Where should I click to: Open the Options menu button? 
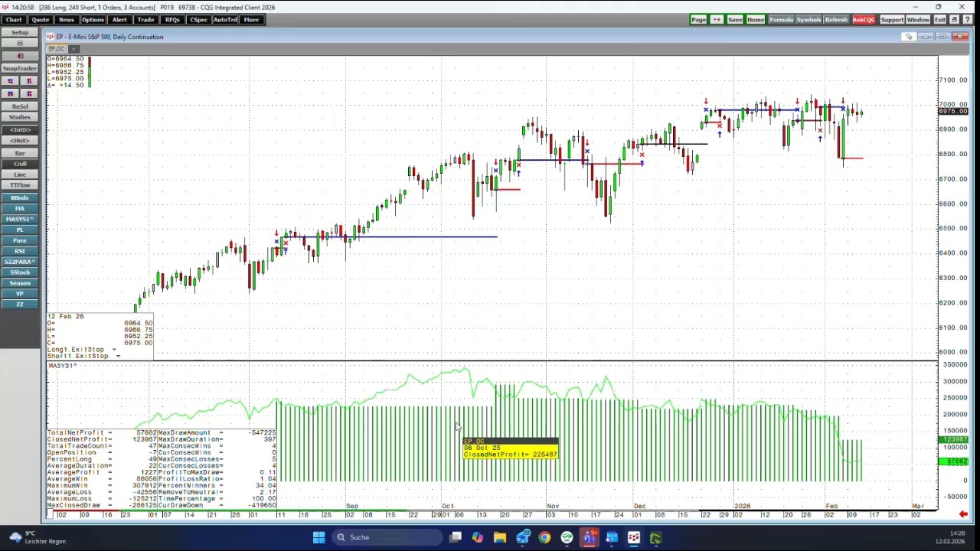coord(93,19)
